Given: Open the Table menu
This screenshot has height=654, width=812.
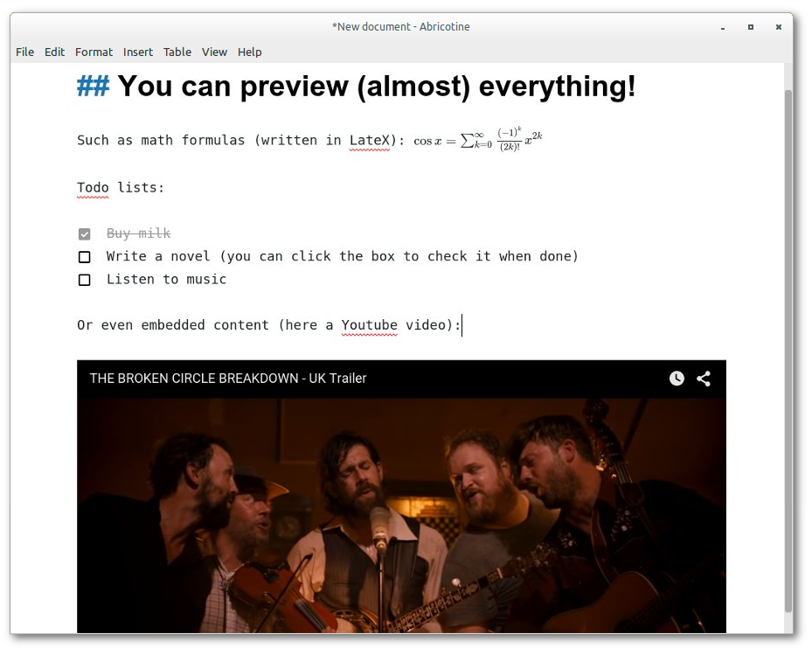Looking at the screenshot, I should (177, 52).
